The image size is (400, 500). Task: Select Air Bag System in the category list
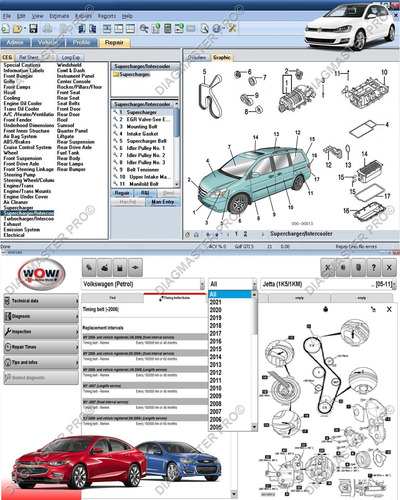tap(20, 136)
